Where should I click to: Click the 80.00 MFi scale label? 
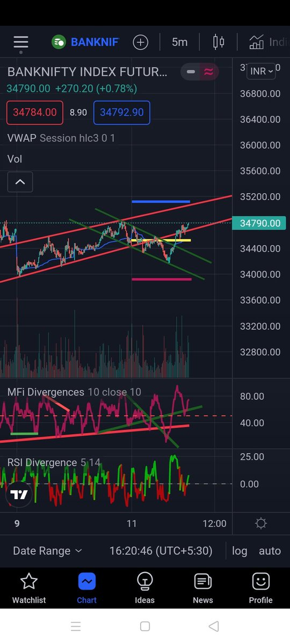click(x=252, y=397)
